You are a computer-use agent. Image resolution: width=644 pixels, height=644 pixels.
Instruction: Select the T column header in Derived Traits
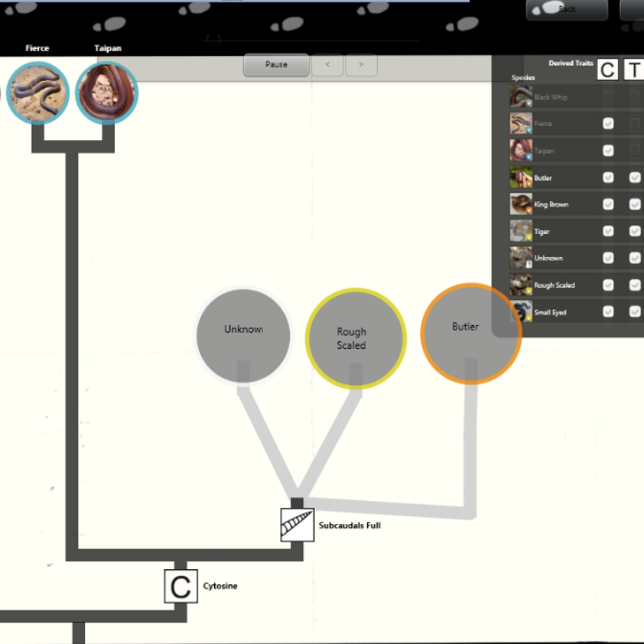(634, 70)
